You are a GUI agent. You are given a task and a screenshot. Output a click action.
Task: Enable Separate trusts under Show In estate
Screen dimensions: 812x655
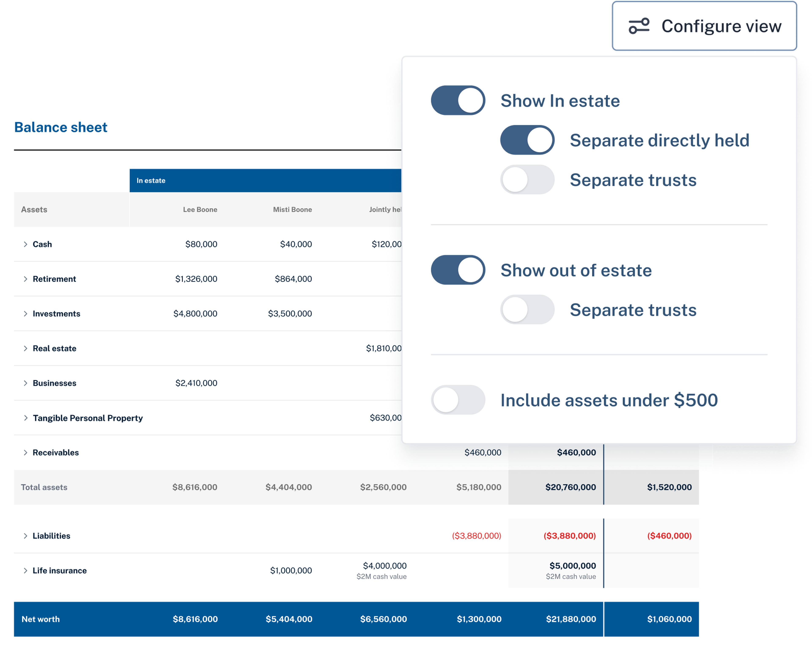(x=527, y=180)
